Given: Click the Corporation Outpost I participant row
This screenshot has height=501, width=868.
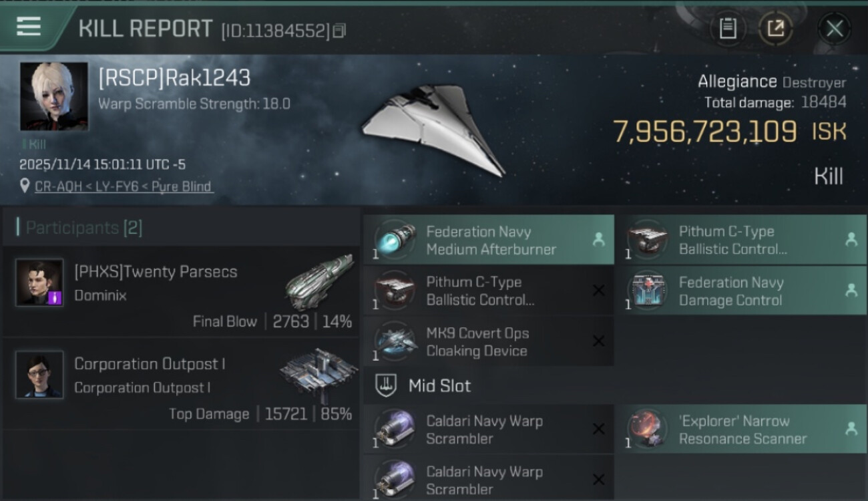Looking at the screenshot, I should click(x=182, y=384).
